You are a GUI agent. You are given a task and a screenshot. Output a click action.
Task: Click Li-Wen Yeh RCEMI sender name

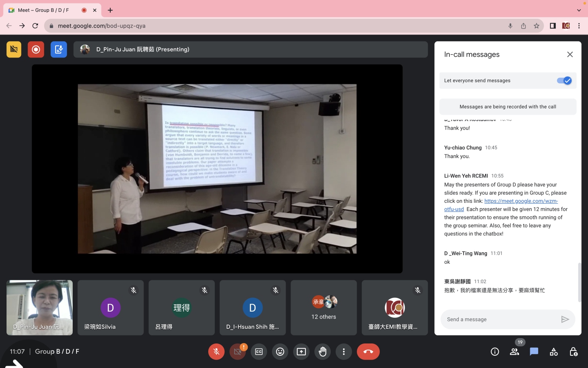click(466, 176)
